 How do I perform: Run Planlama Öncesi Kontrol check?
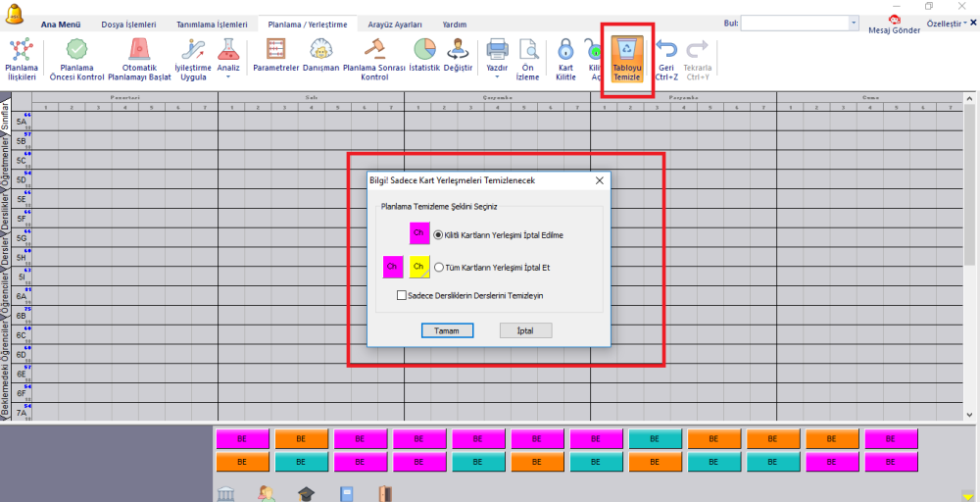click(x=76, y=60)
